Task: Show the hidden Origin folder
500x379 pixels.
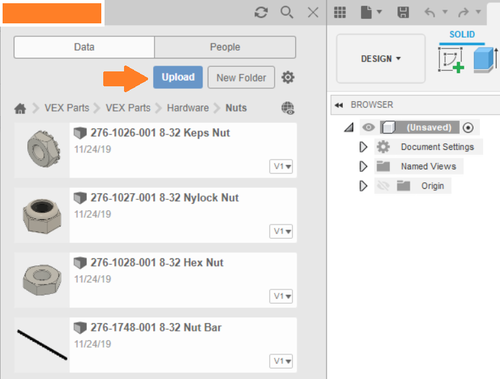Action: pyautogui.click(x=383, y=186)
